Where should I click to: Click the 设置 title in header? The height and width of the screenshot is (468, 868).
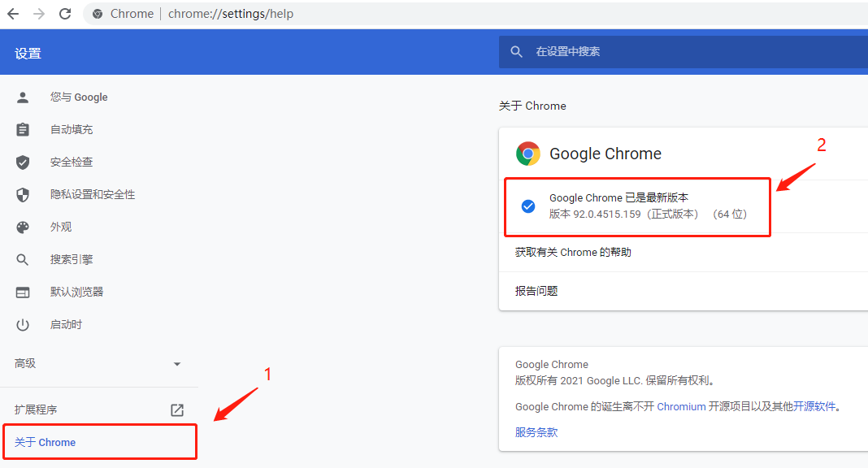pyautogui.click(x=28, y=54)
